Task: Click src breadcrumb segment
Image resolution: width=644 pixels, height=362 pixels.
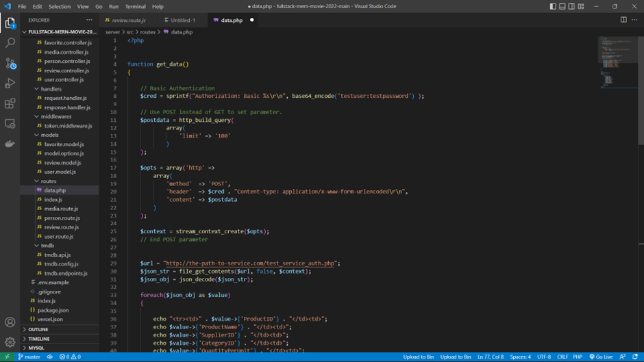Action: point(129,31)
